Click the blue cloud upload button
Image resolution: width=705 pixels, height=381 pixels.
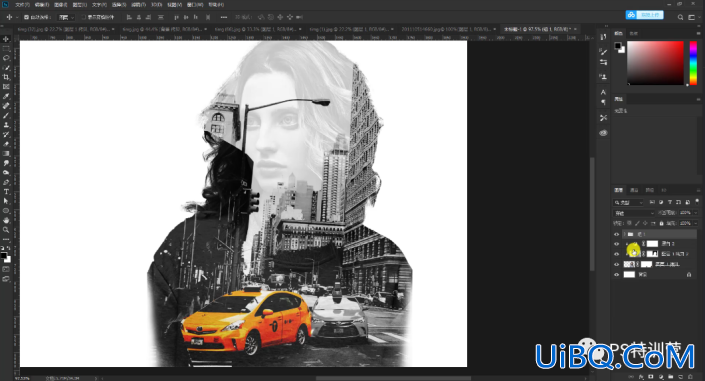pyautogui.click(x=645, y=15)
